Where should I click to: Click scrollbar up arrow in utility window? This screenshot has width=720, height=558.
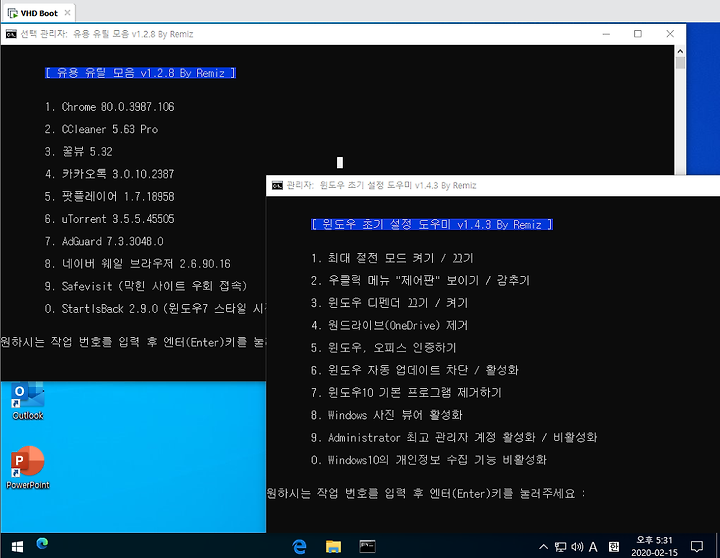[680, 51]
